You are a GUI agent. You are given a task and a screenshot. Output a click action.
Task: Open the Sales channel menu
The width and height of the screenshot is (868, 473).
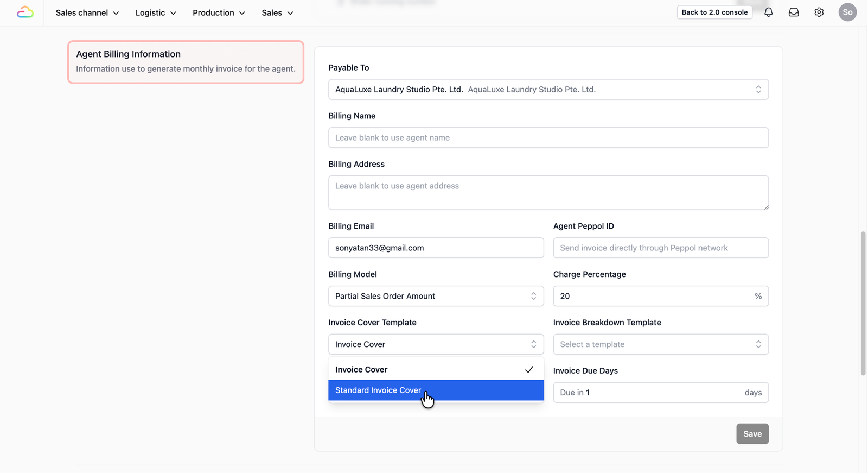pyautogui.click(x=87, y=12)
